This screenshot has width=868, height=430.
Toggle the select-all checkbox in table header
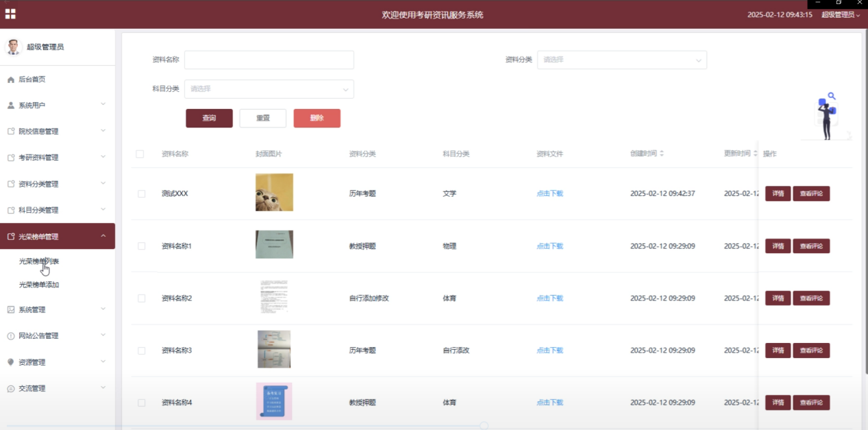pos(140,154)
